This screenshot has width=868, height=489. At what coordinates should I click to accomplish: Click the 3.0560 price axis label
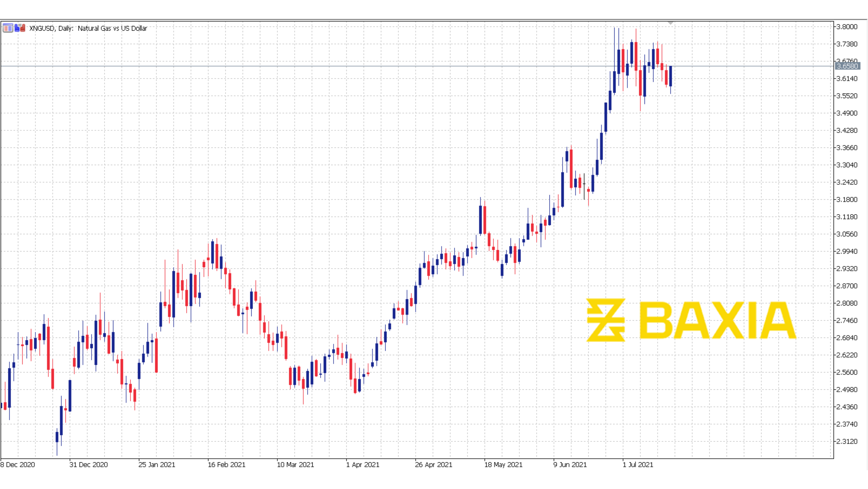[x=847, y=234]
